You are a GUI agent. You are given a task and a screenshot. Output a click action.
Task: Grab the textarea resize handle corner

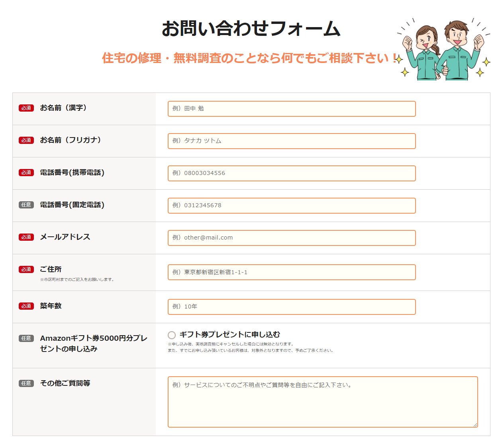click(x=475, y=424)
